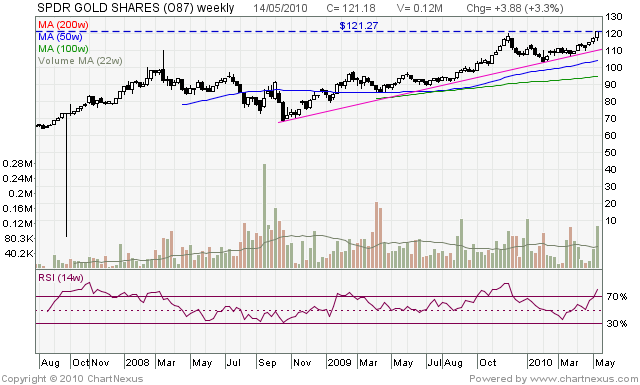This screenshot has width=640, height=385.
Task: Click the 2008 year label on time axis
Action: pyautogui.click(x=138, y=363)
